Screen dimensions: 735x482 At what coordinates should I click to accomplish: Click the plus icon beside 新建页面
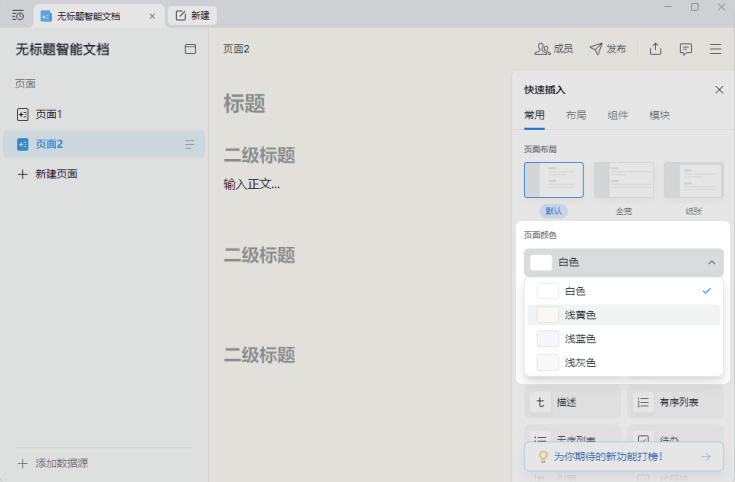click(x=22, y=174)
